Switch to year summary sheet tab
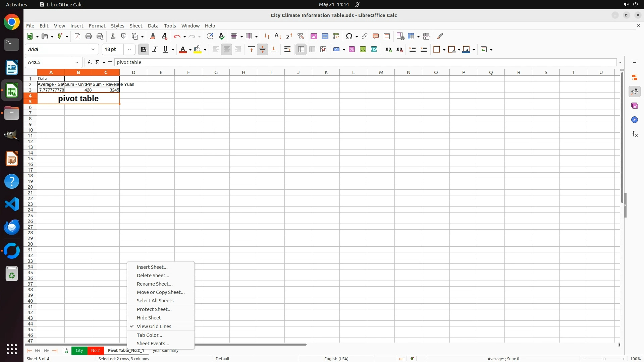This screenshot has height=362, width=644. pyautogui.click(x=166, y=351)
